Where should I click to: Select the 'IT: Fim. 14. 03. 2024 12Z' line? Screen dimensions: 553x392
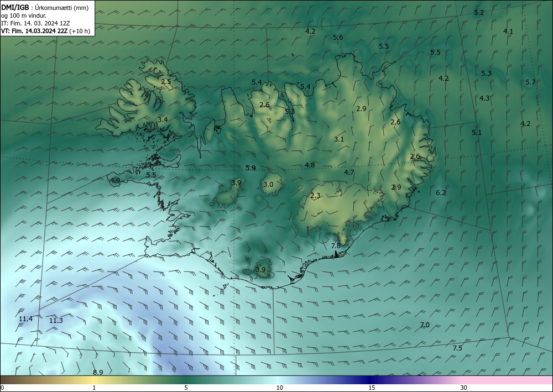[x=35, y=23]
